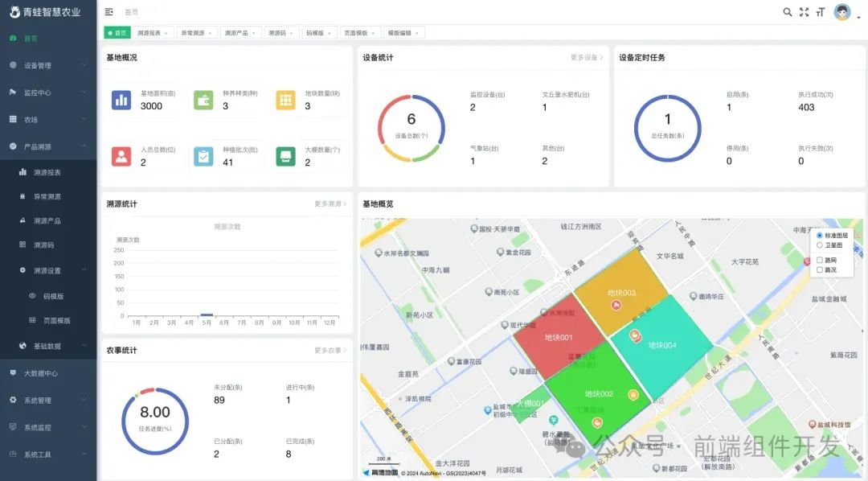The image size is (868, 481).
Task: Click the 盐城科技馆 map point icon
Action: coord(812,425)
